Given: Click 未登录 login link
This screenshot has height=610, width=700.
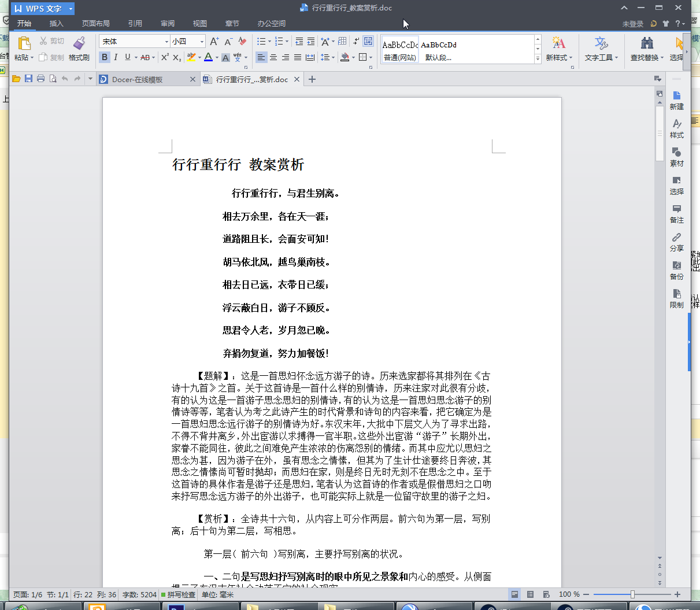Looking at the screenshot, I should pyautogui.click(x=633, y=24).
